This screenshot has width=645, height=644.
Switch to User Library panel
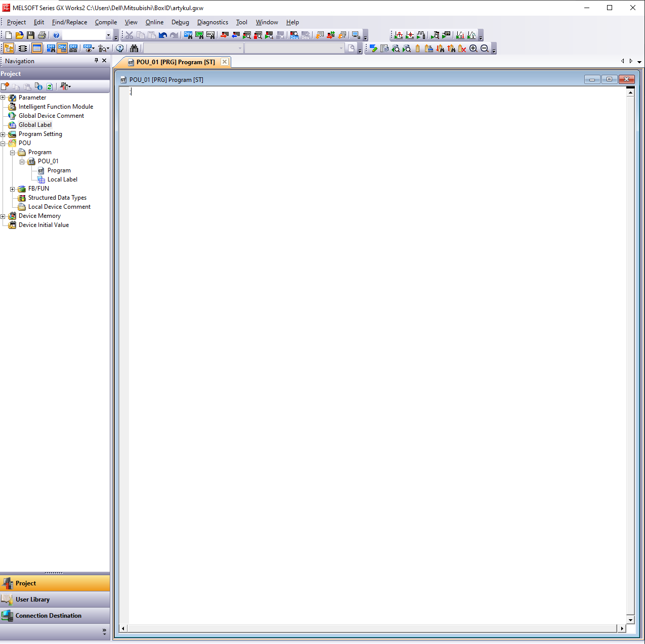point(55,600)
